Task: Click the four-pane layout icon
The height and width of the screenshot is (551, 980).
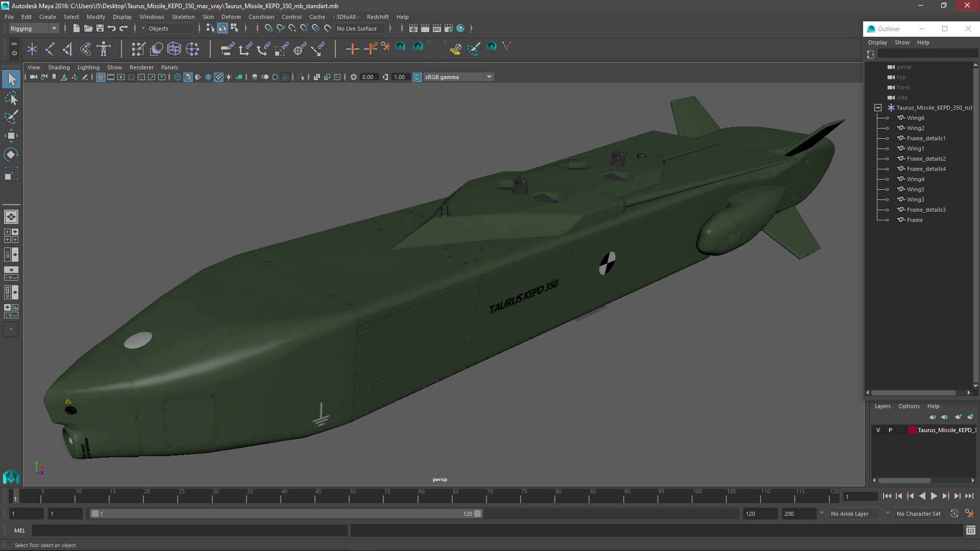Action: click(x=11, y=236)
